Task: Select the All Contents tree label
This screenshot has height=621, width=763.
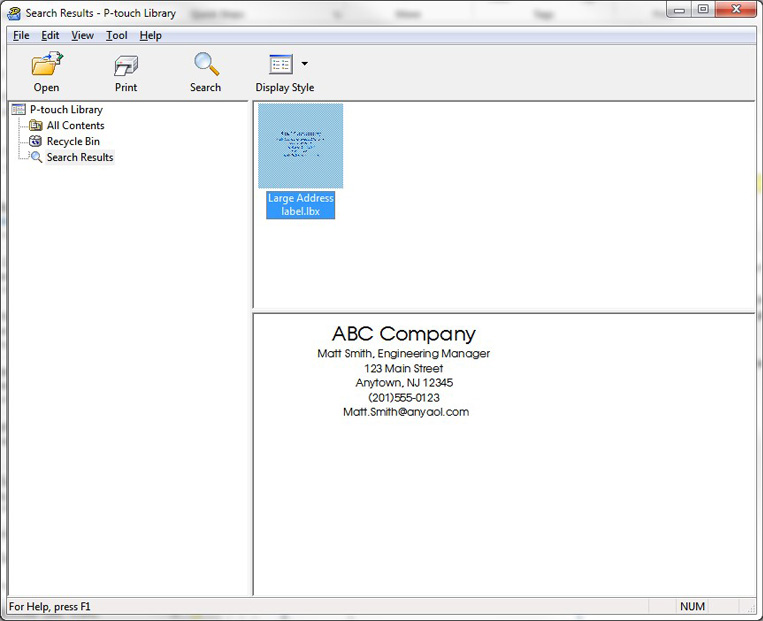Action: (x=75, y=126)
